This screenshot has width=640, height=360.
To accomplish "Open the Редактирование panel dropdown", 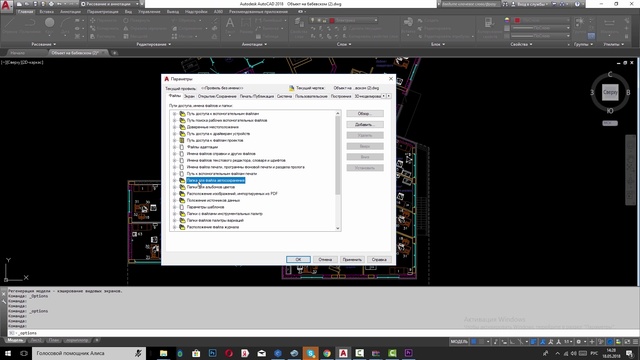I will [153, 44].
